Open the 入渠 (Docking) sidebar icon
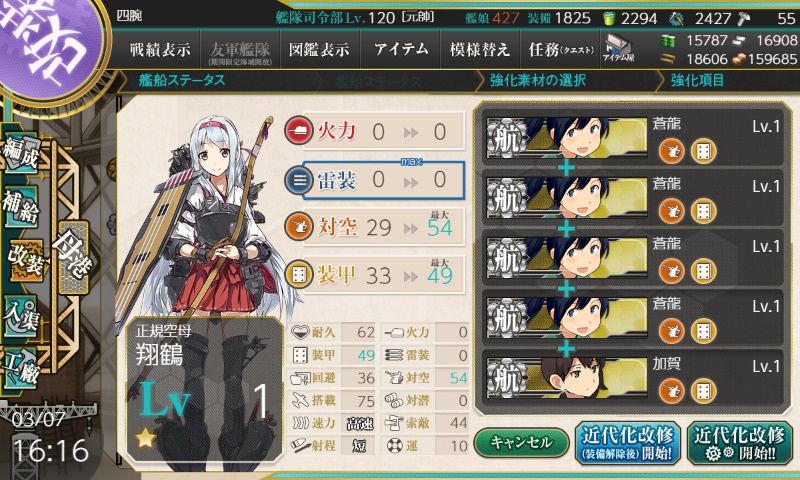Screen dimensions: 800x480 pos(20,316)
